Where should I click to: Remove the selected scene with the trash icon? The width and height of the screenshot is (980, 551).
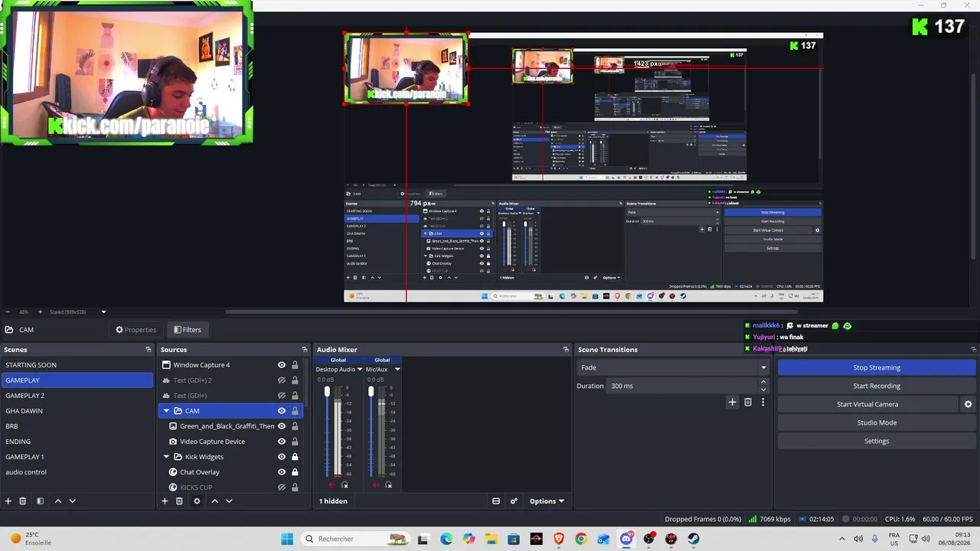point(23,501)
